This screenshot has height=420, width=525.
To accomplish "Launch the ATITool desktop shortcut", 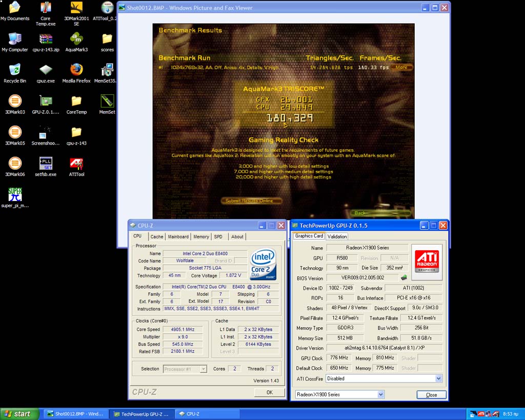I will 76,167.
